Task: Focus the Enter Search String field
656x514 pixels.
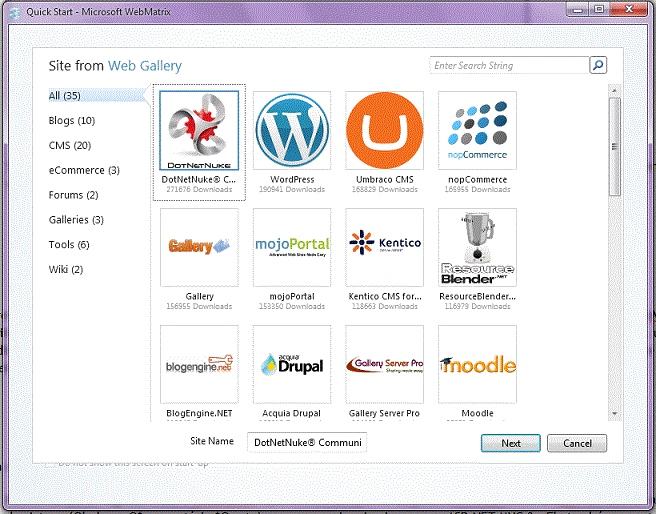Action: tap(509, 65)
